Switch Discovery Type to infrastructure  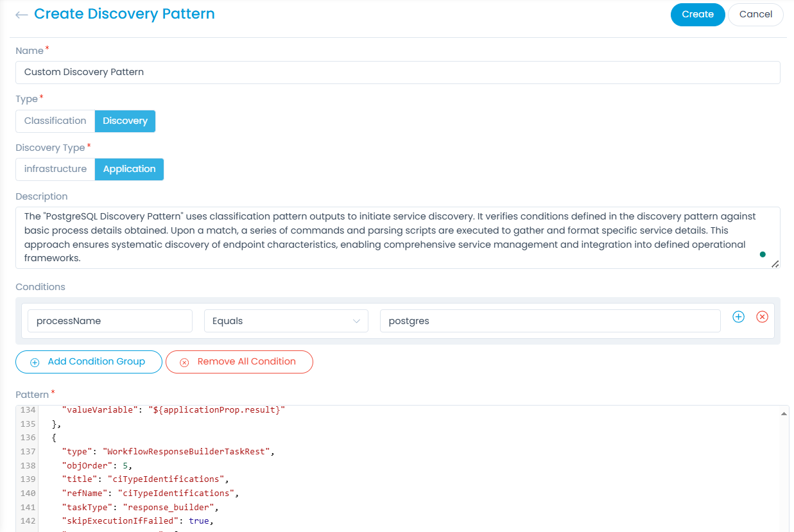[x=55, y=169]
